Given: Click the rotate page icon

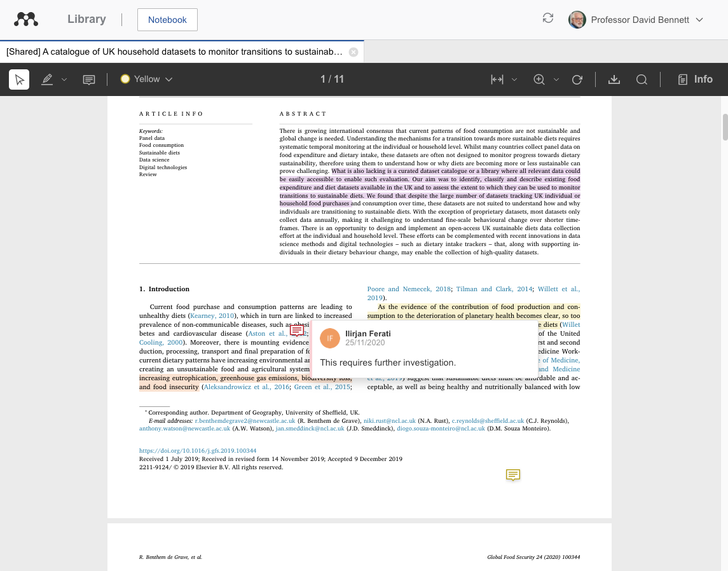Looking at the screenshot, I should [x=577, y=79].
